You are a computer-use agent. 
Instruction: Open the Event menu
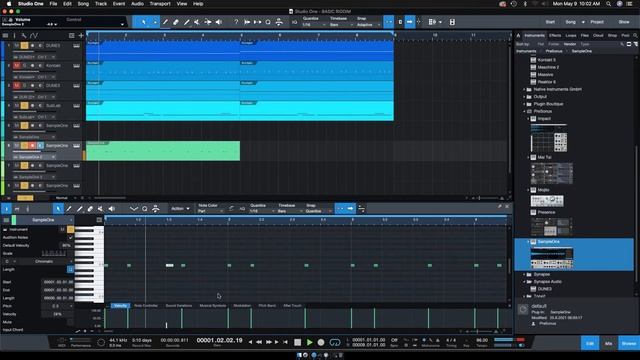tap(119, 4)
